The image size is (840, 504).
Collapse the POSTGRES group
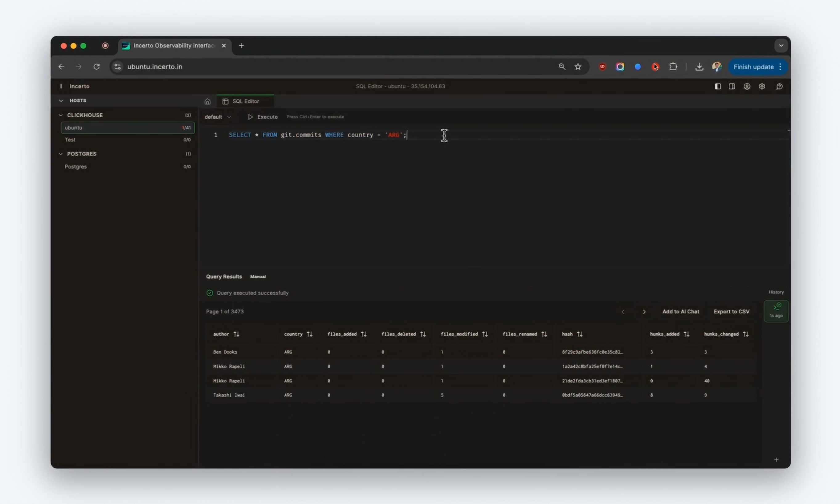[x=60, y=154]
